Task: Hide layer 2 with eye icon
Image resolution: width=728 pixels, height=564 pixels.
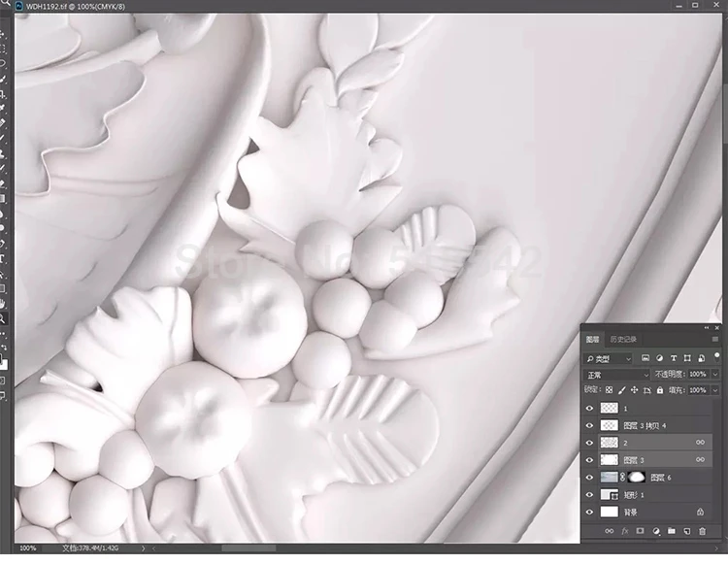Action: pos(589,443)
